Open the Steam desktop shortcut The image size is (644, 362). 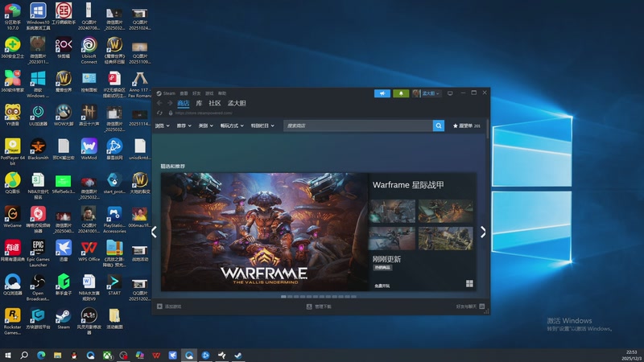click(64, 319)
